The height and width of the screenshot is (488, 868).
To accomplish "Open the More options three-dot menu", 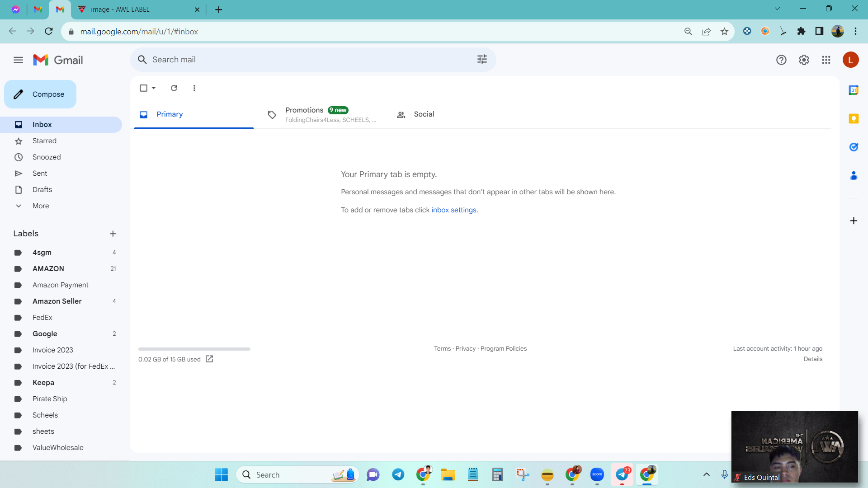I will pos(194,88).
